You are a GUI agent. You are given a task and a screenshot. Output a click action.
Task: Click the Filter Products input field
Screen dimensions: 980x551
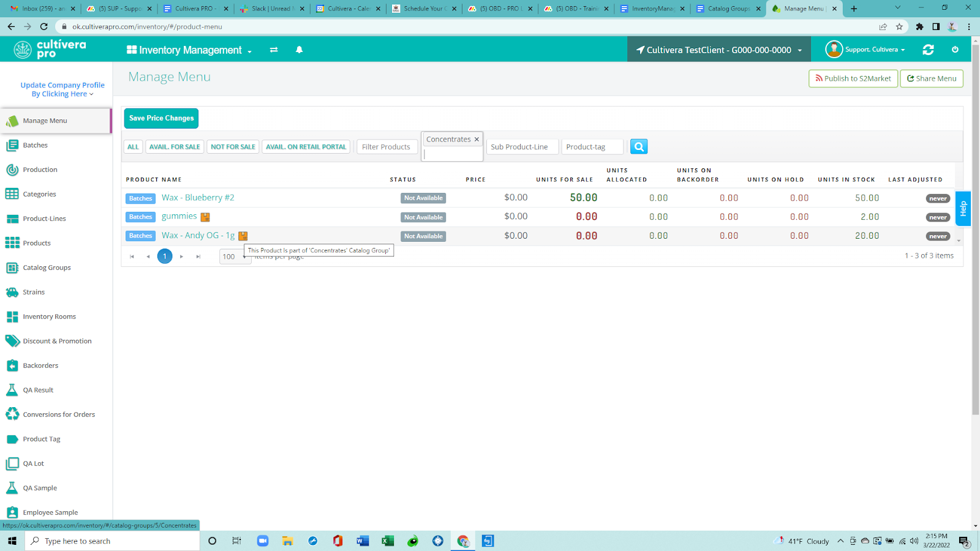click(387, 147)
